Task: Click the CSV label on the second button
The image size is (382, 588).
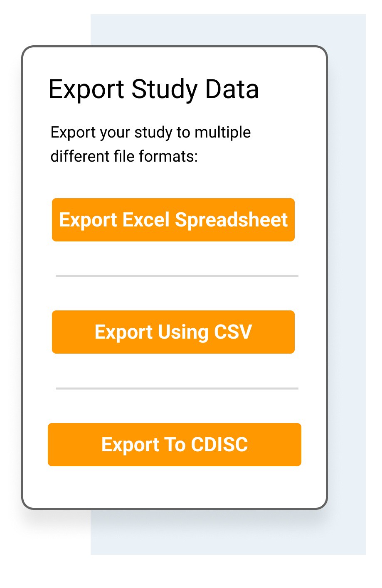Action: [x=233, y=332]
